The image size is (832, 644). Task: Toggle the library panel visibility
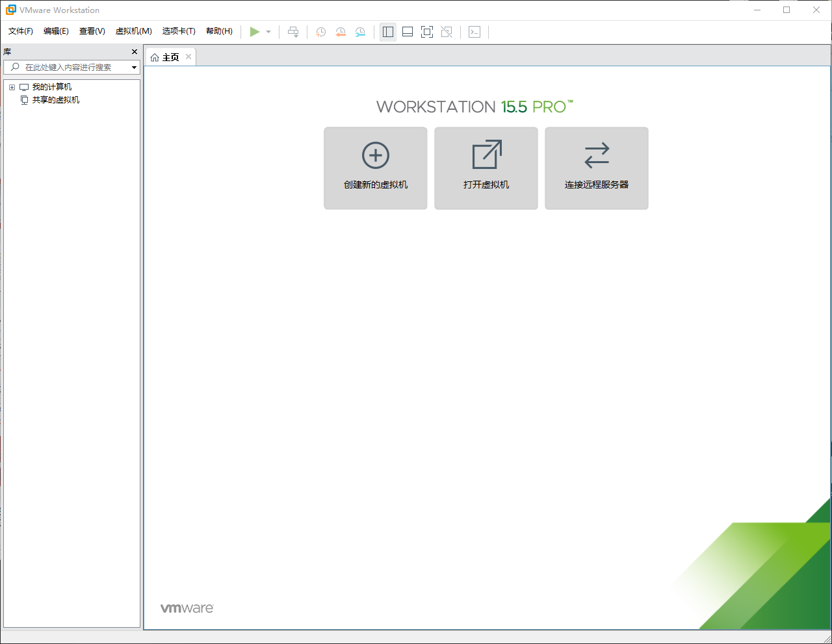pos(387,31)
